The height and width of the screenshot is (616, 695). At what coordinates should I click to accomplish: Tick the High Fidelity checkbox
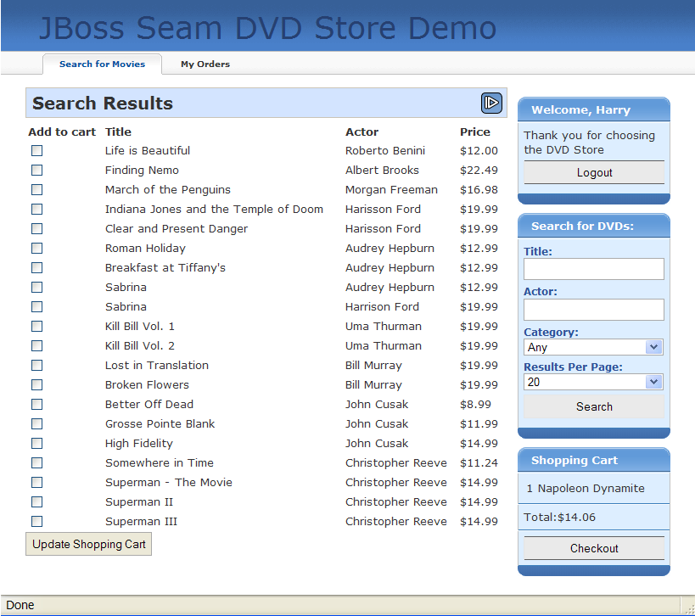(37, 444)
